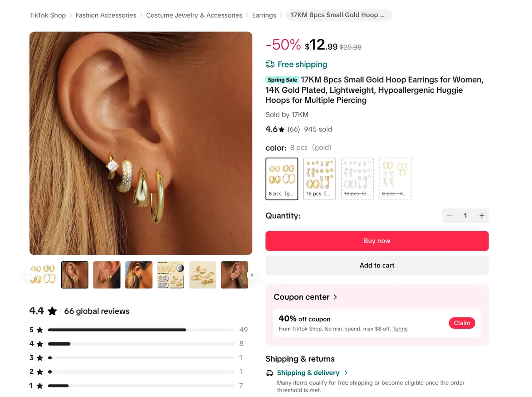
Task: Click the Free shipping truck icon
Action: (x=270, y=64)
